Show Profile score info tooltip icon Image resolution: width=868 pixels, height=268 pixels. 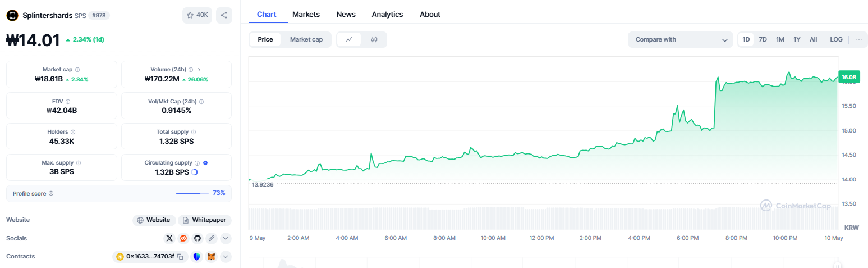click(x=51, y=193)
